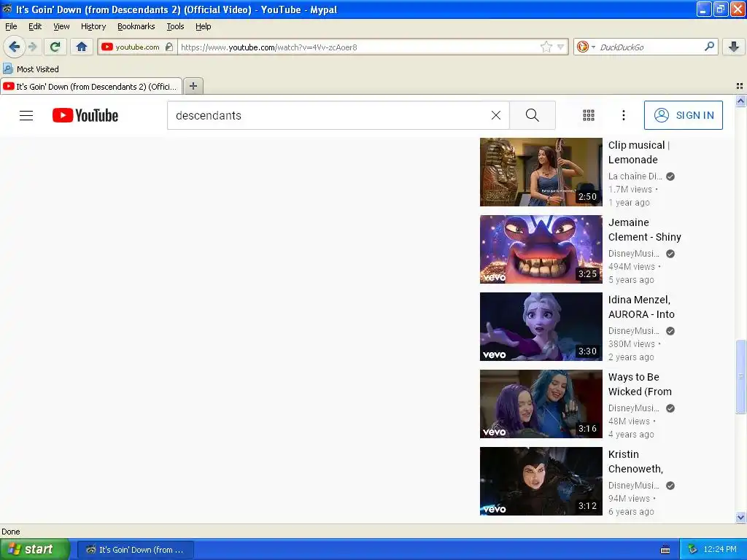Open the Edit menu
This screenshot has width=747, height=560.
pyautogui.click(x=35, y=26)
